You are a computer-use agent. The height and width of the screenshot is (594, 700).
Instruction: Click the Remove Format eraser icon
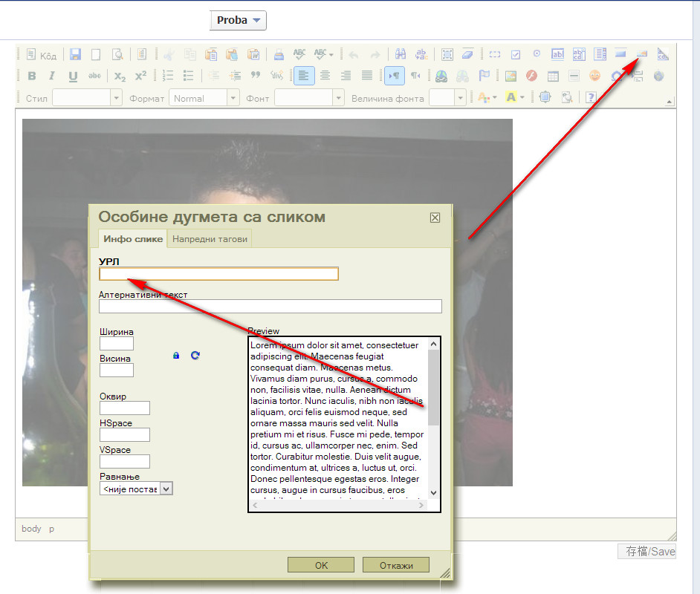click(467, 54)
